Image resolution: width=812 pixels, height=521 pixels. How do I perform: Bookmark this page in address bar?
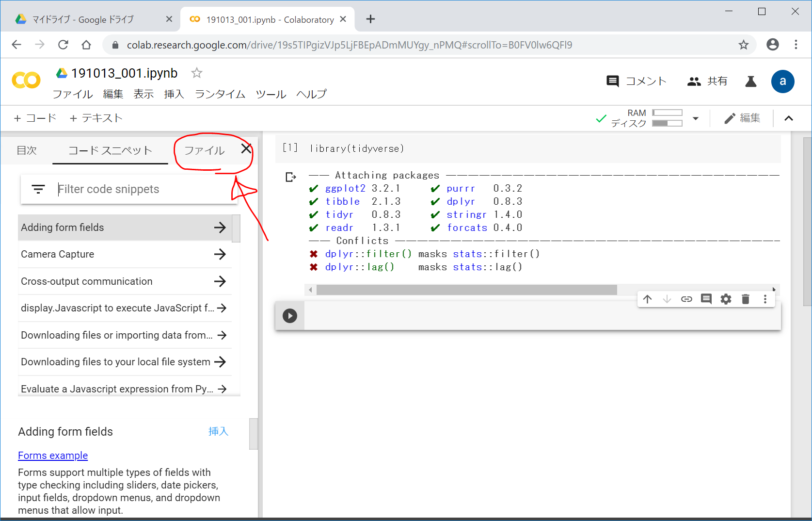click(x=743, y=45)
